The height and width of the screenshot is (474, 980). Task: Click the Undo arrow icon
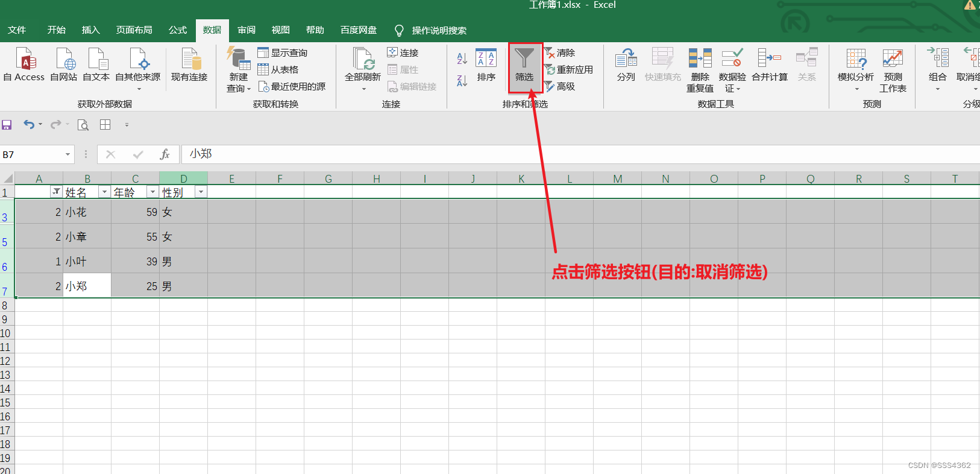[x=28, y=124]
